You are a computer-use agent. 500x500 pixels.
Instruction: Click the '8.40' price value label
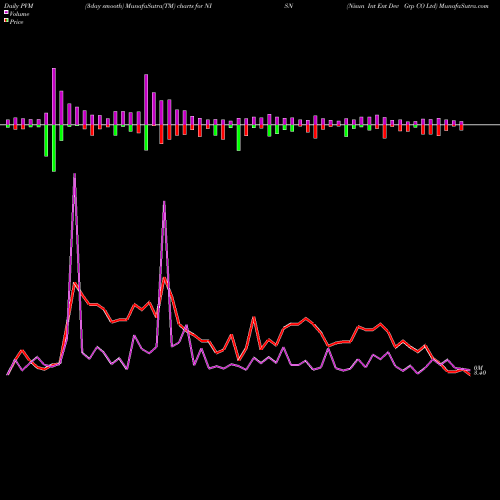click(480, 373)
